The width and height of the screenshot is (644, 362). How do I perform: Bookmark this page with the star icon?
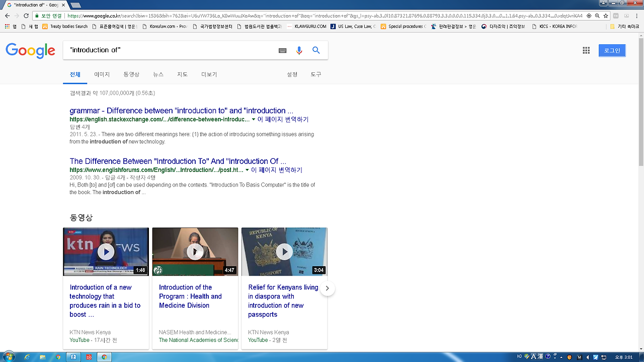(606, 16)
